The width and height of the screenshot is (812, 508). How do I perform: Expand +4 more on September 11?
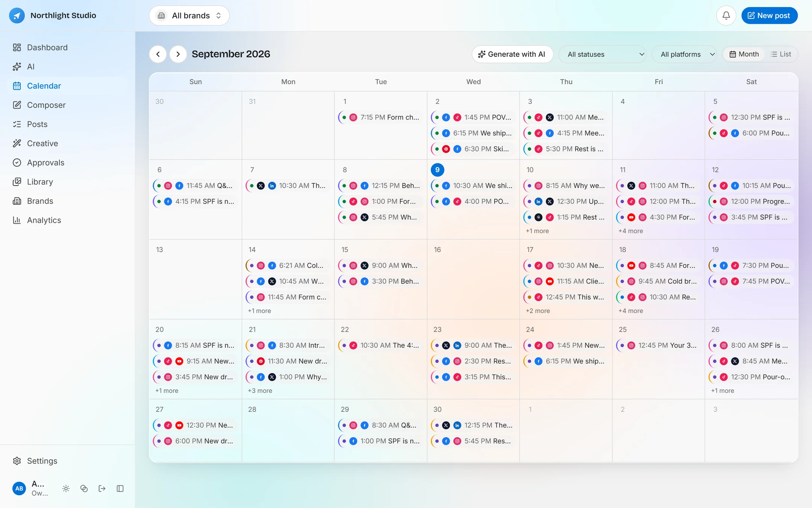(631, 231)
